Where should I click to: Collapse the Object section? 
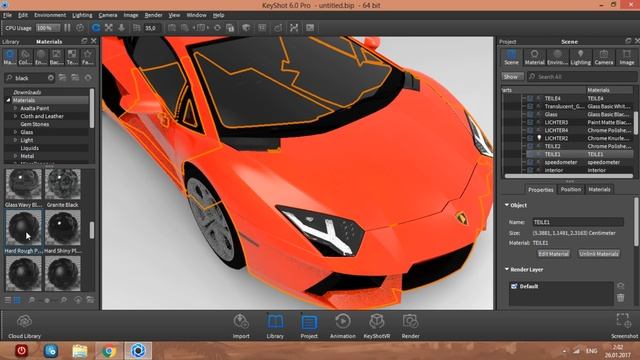pyautogui.click(x=507, y=205)
